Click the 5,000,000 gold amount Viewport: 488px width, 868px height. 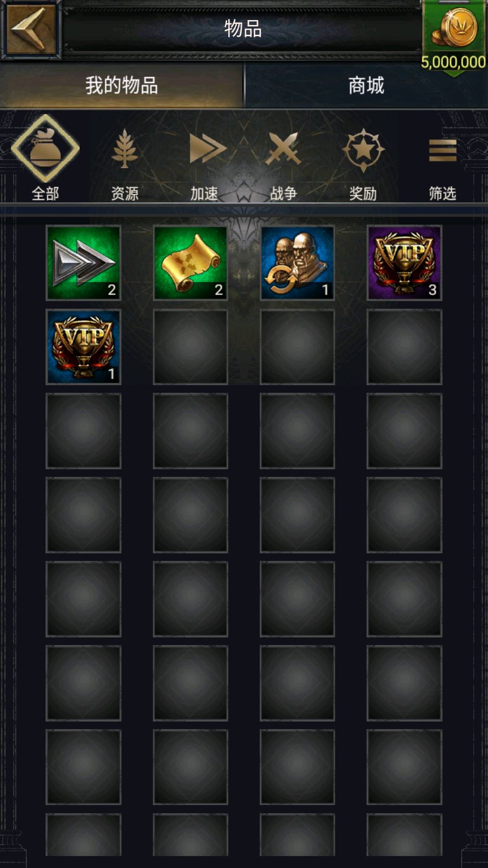click(x=453, y=62)
